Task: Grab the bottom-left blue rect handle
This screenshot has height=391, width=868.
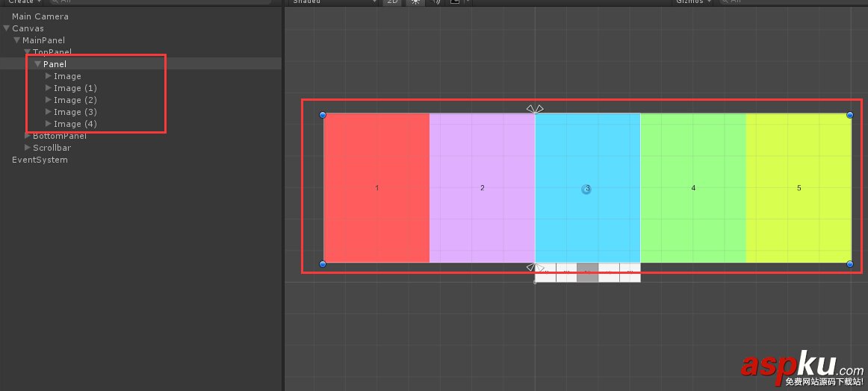Action: [323, 264]
